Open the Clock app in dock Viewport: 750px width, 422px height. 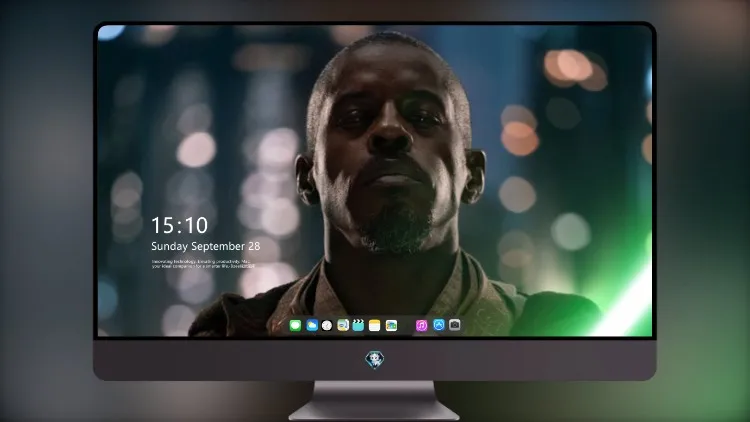(327, 326)
